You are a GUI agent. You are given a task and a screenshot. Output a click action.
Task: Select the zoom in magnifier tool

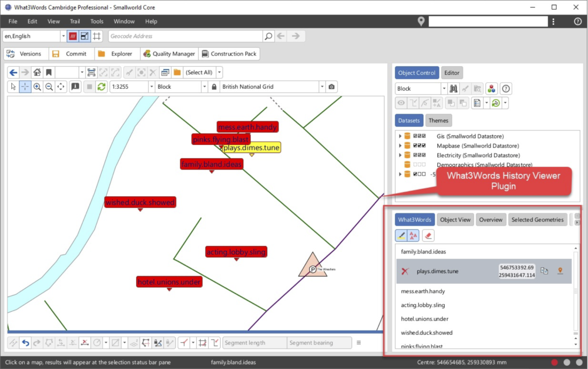point(37,87)
